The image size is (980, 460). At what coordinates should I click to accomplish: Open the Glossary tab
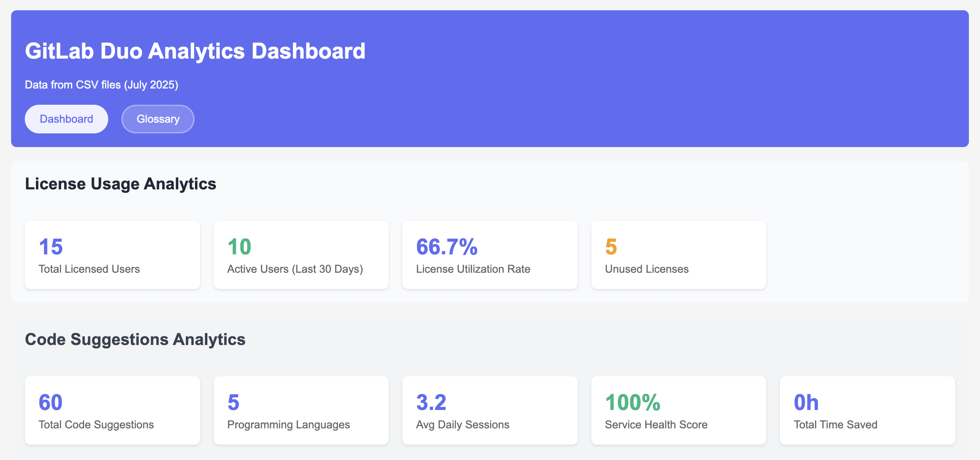pyautogui.click(x=158, y=119)
